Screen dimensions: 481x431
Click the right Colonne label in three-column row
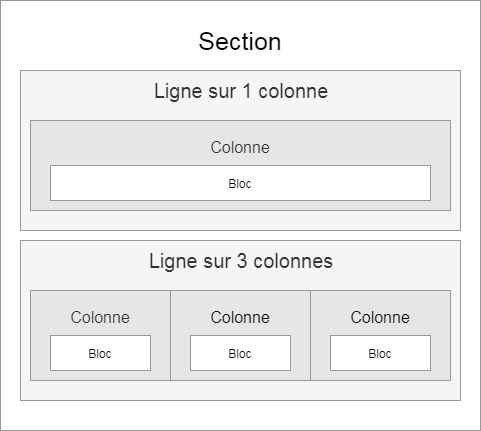[380, 317]
